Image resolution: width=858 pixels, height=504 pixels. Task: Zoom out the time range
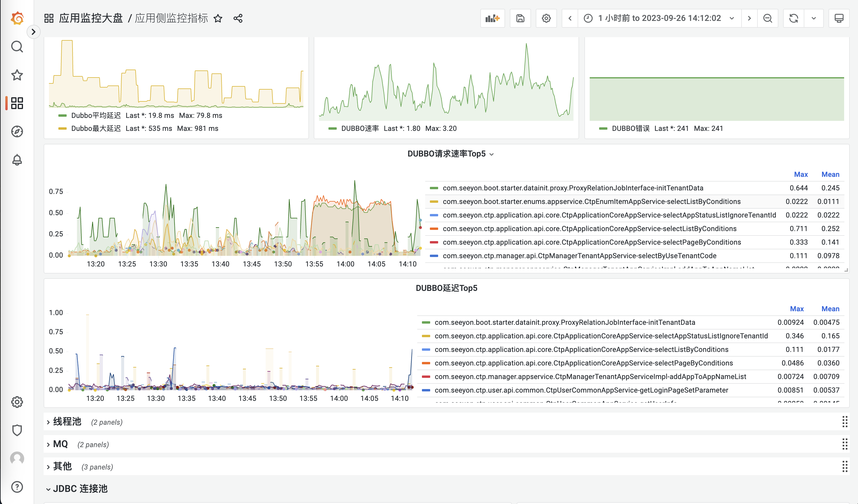coord(768,18)
